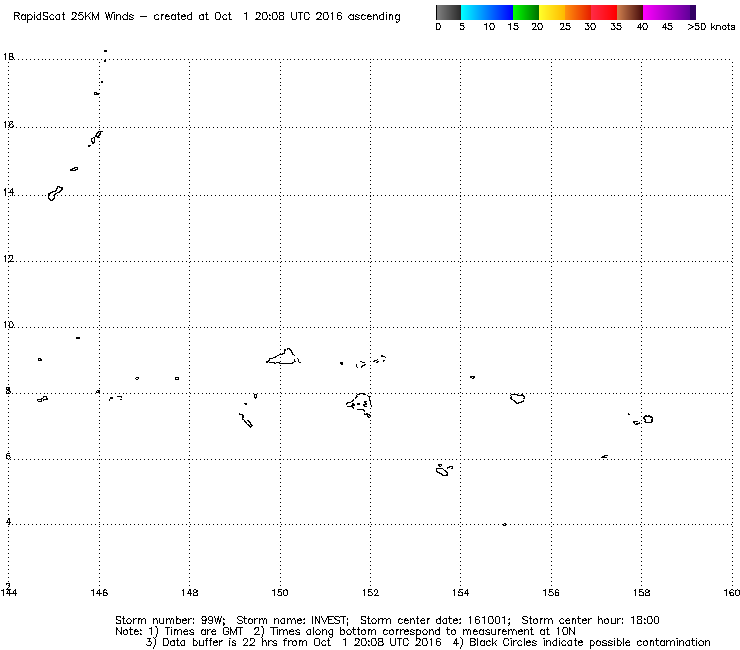Click the triangular island outline near 150E 9N
Screen dimensions: 740x650
pyautogui.click(x=283, y=357)
